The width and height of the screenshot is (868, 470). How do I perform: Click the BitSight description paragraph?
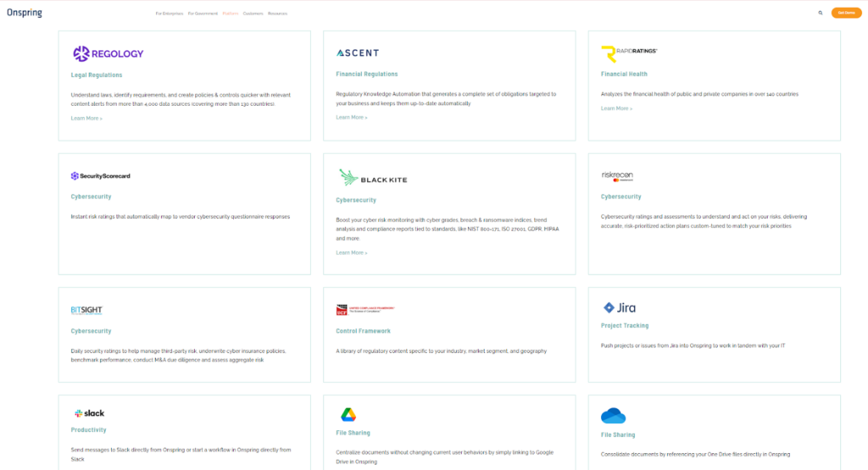click(x=178, y=356)
